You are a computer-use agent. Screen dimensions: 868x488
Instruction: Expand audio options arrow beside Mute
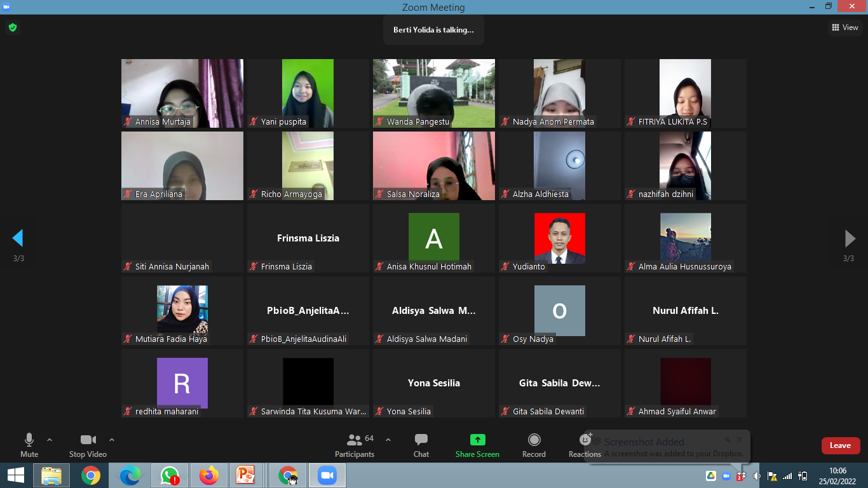point(50,440)
